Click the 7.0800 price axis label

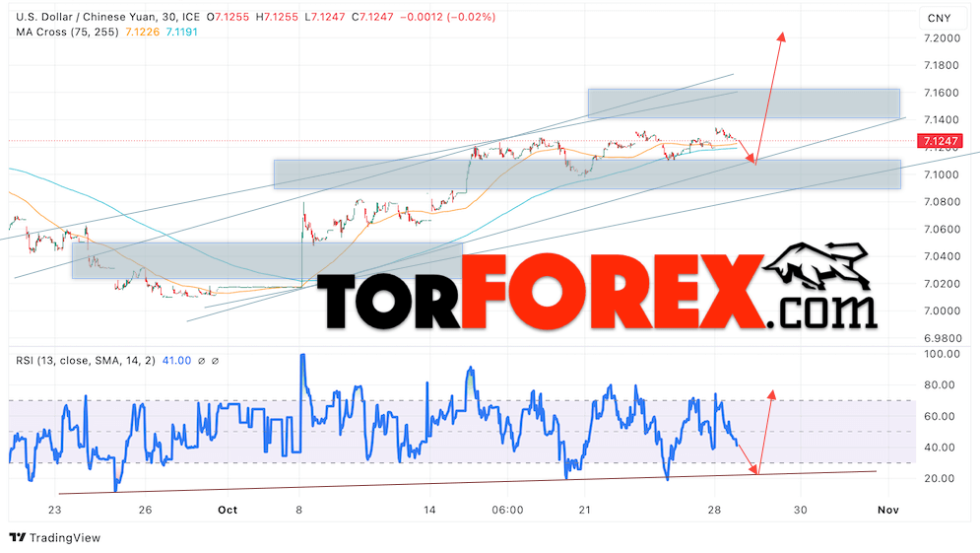click(x=942, y=201)
